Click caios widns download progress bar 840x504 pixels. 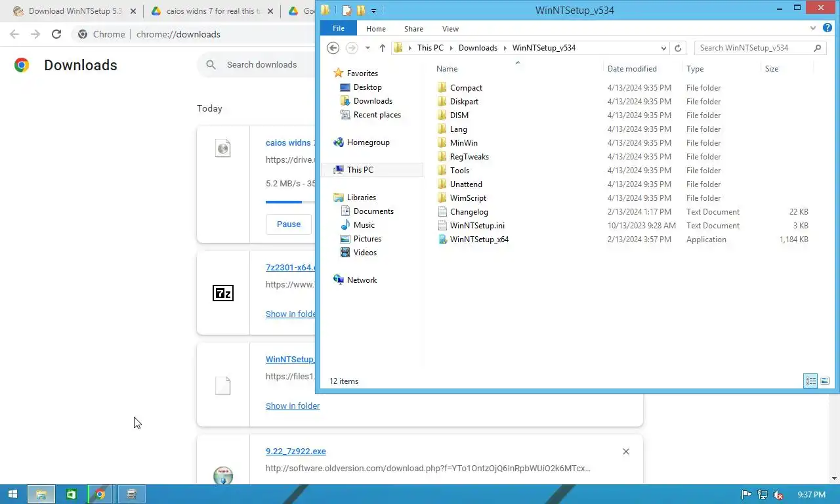(x=291, y=202)
